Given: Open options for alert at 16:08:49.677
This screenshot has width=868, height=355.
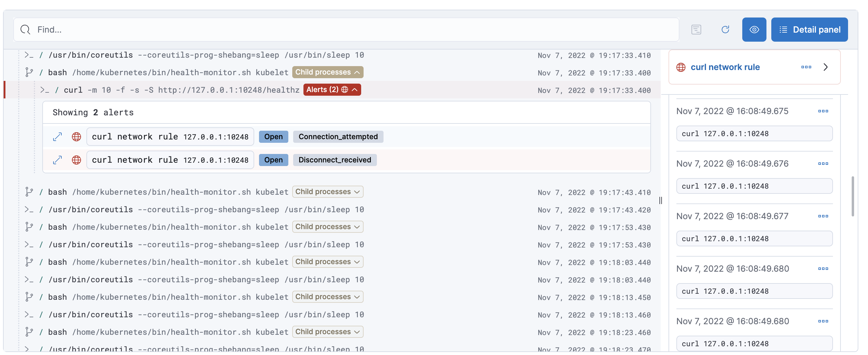Looking at the screenshot, I should coord(823,216).
